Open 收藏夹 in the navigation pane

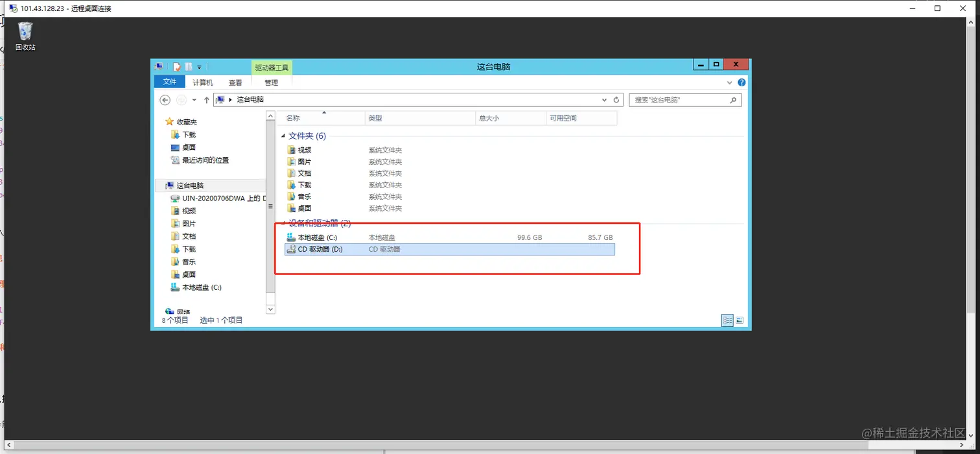click(x=187, y=122)
